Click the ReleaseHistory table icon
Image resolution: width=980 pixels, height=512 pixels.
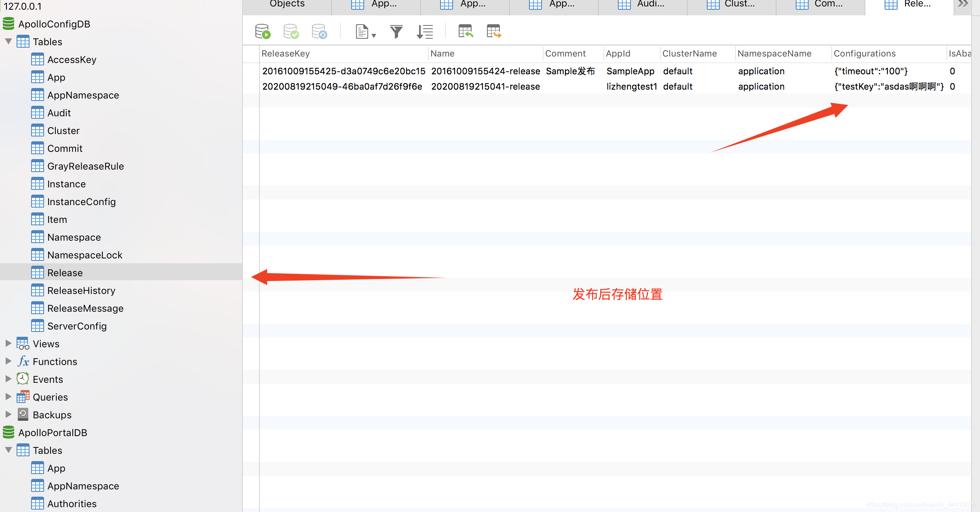tap(38, 290)
